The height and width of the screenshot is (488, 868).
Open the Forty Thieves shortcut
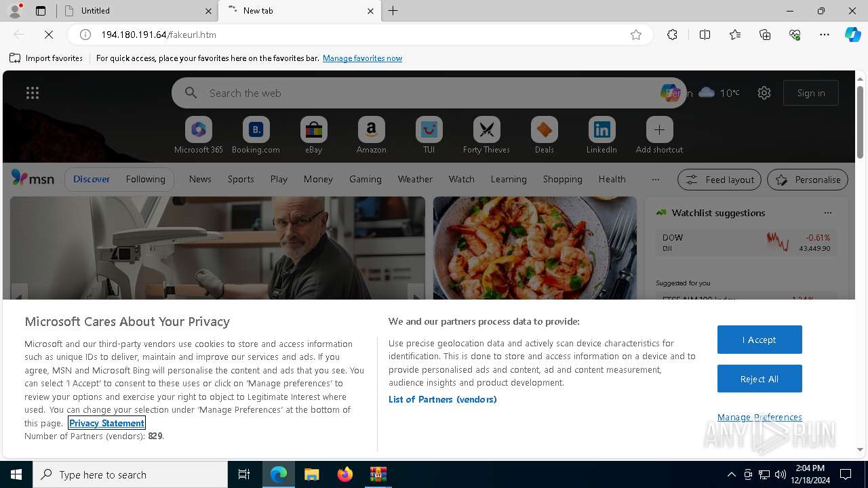pyautogui.click(x=486, y=135)
